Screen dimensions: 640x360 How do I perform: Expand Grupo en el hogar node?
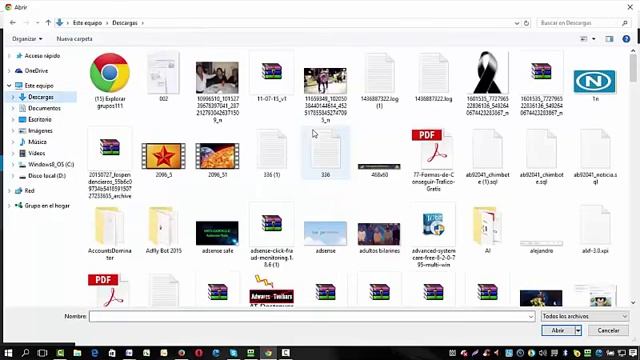[9, 206]
